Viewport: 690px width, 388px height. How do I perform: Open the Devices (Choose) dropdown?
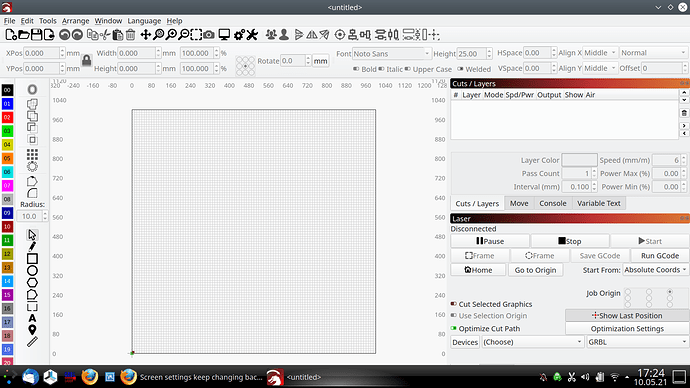tap(532, 342)
